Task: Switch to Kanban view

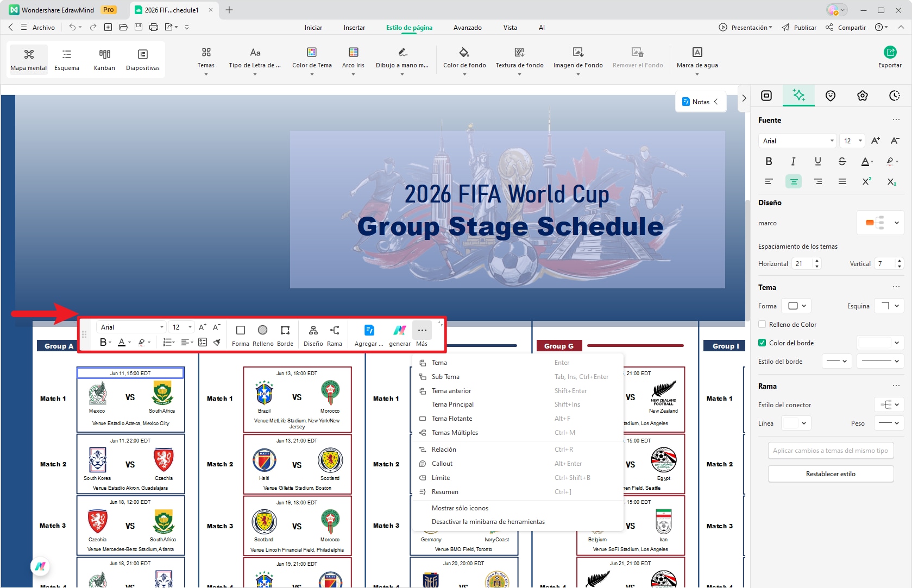Action: click(x=104, y=60)
